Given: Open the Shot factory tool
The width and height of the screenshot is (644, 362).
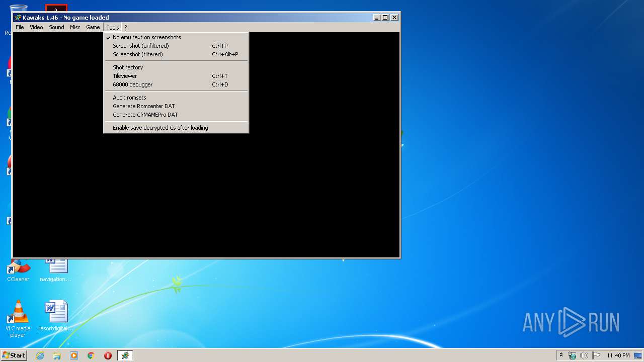Looking at the screenshot, I should (x=176, y=67).
